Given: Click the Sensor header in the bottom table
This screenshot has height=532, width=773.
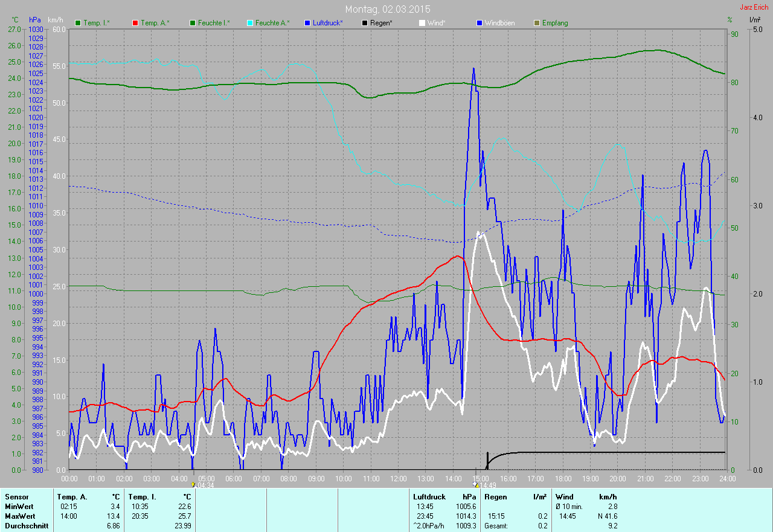Looking at the screenshot, I should click(16, 497).
